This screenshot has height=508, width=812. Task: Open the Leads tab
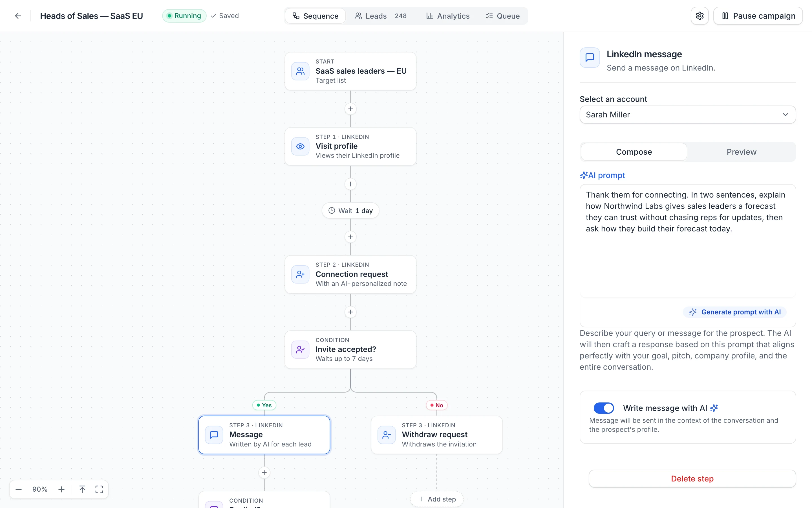tap(381, 16)
